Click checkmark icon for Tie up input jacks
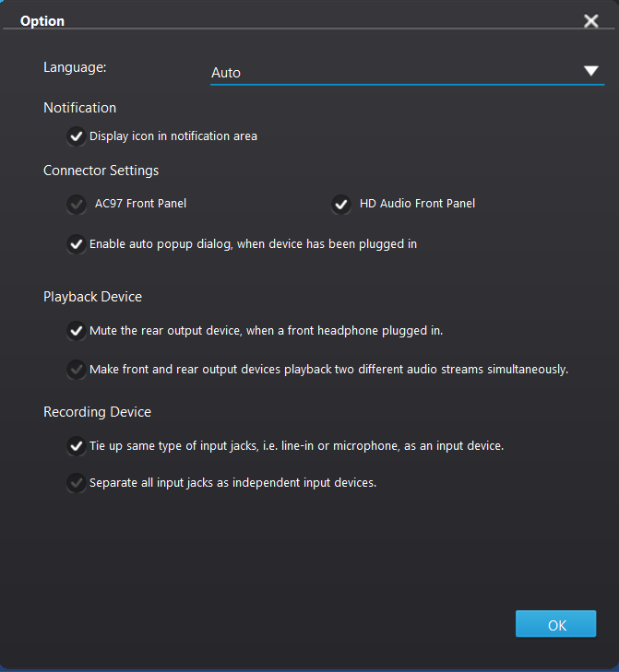 (77, 446)
